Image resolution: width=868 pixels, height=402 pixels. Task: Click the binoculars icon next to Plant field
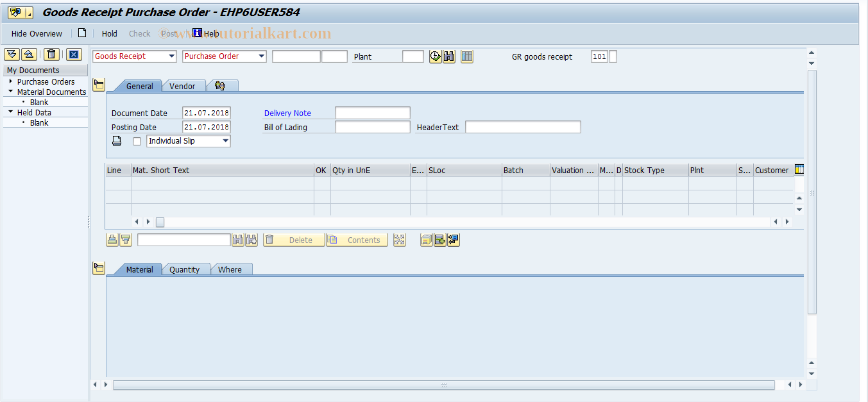(x=449, y=56)
